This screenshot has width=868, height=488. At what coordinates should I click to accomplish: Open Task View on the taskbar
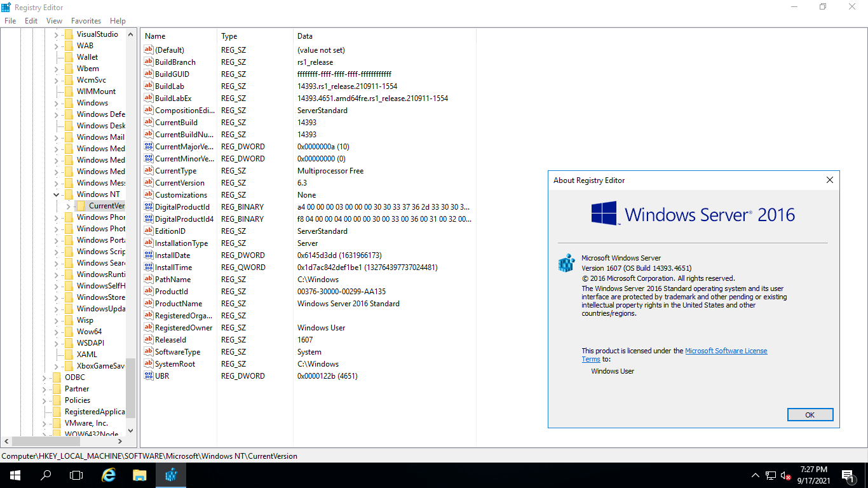tap(76, 475)
